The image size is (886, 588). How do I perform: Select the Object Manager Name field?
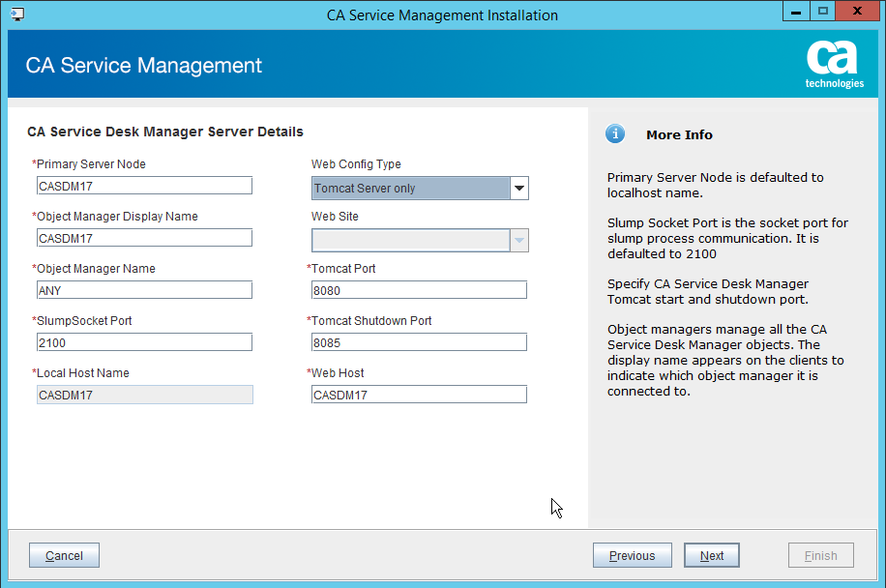144,290
